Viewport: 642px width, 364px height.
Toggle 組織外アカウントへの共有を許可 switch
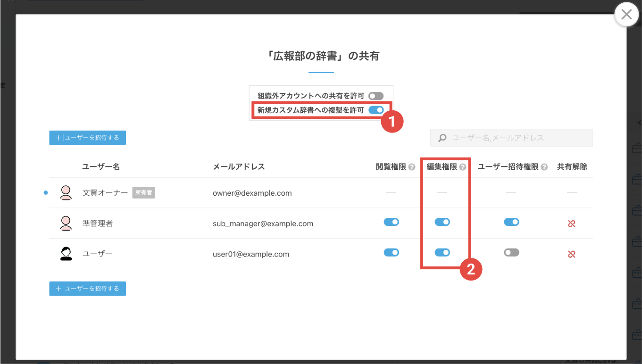(376, 96)
